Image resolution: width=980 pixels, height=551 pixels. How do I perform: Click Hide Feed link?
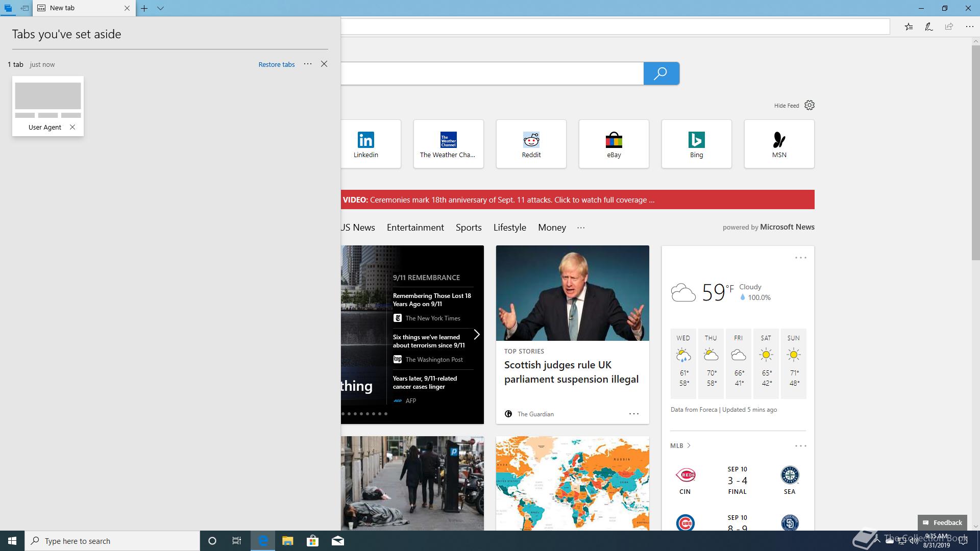pyautogui.click(x=787, y=106)
